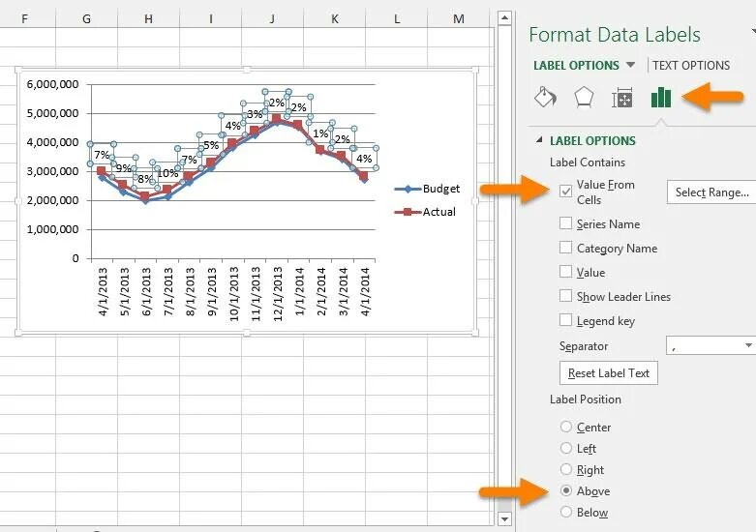Click the worksheet scroll down arrow

504,519
